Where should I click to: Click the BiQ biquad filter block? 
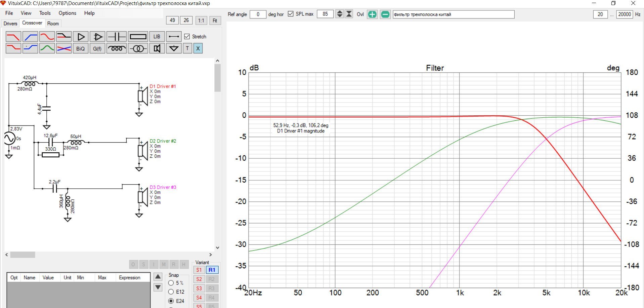pyautogui.click(x=80, y=49)
